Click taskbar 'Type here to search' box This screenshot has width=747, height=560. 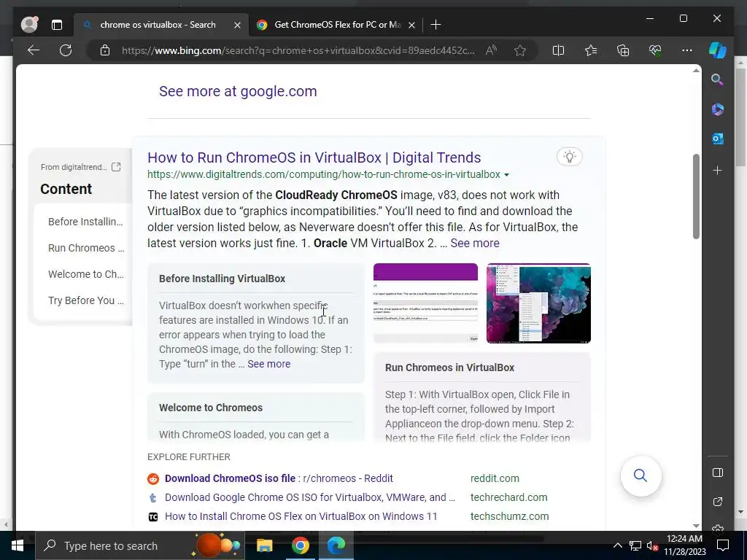[x=139, y=545]
